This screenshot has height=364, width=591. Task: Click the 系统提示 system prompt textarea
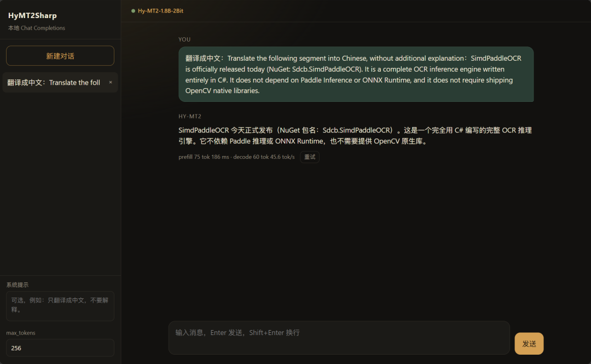[x=60, y=306]
